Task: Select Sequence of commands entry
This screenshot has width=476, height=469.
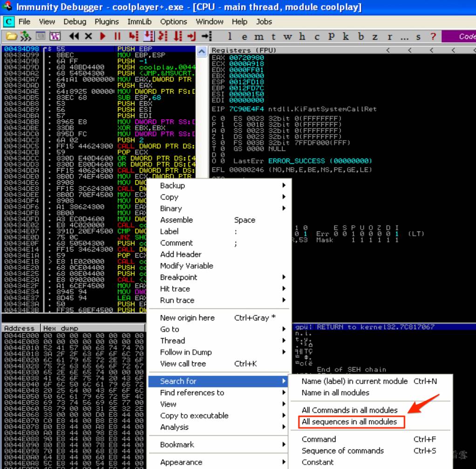Action: pos(370,451)
